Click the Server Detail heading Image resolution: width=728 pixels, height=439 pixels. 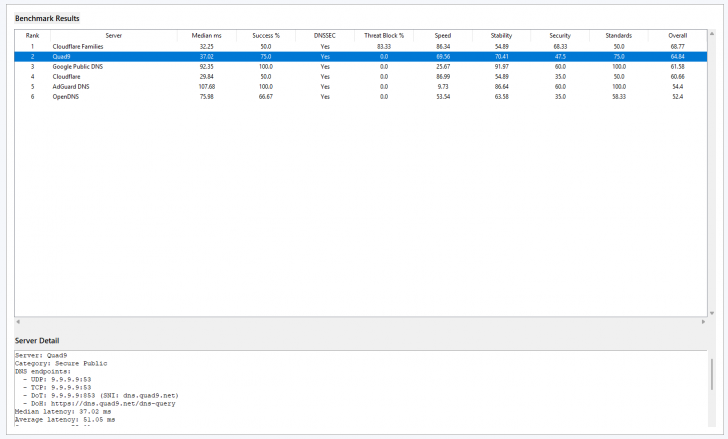coord(37,341)
